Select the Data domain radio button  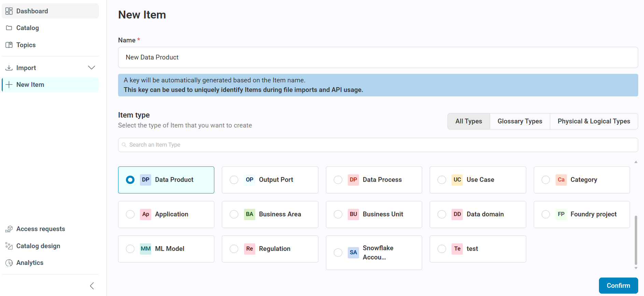click(442, 214)
